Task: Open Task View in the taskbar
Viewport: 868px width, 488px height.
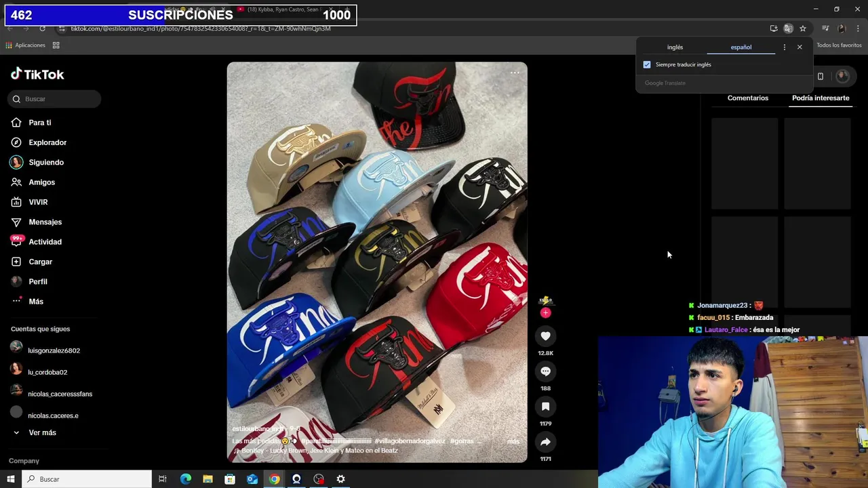Action: click(163, 479)
